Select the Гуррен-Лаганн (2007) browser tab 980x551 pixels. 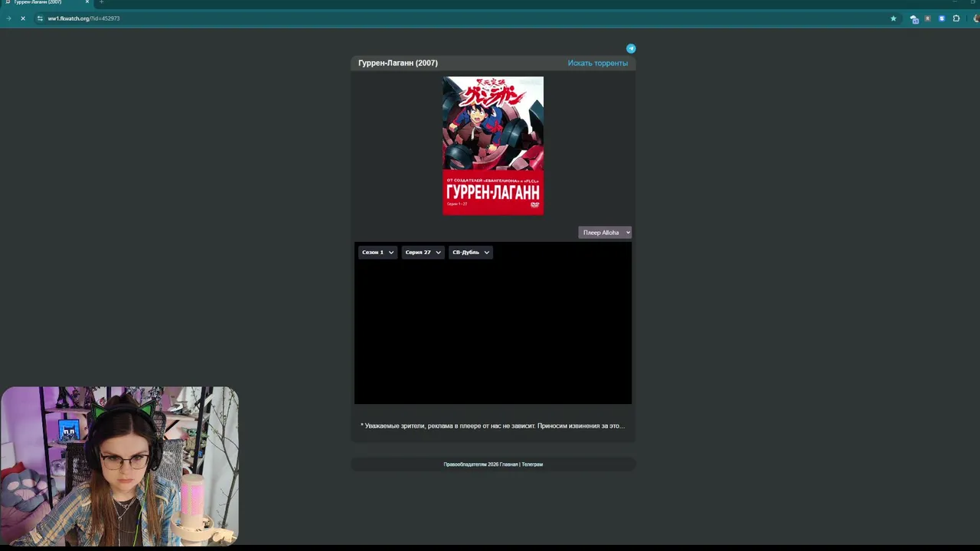point(46,2)
